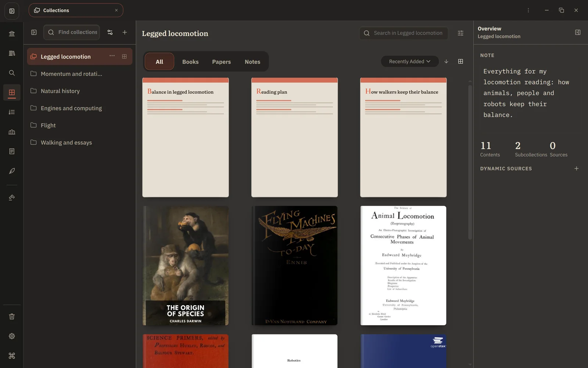This screenshot has width=588, height=368.
Task: Open the collections grid icon in sidebar
Action: point(12,92)
